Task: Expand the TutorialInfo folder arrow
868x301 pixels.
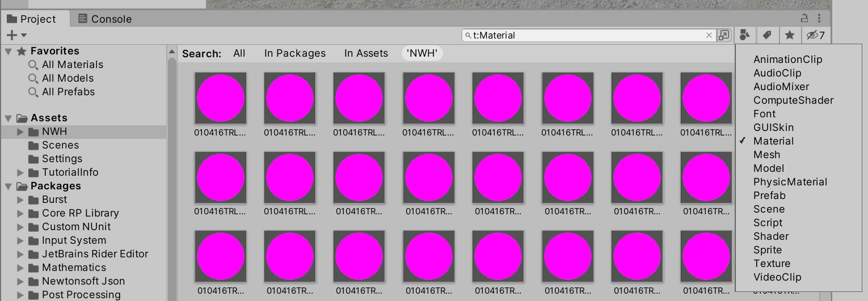Action: point(20,172)
